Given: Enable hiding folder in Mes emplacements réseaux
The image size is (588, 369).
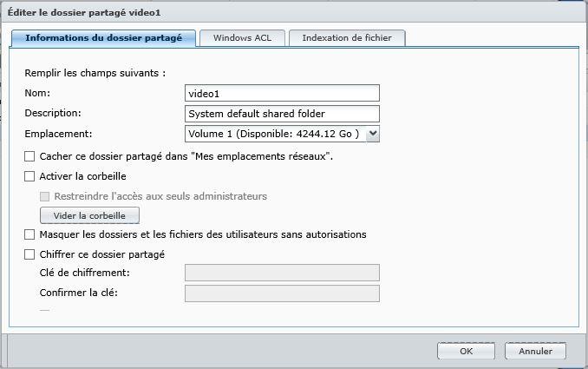Looking at the screenshot, I should [29, 156].
